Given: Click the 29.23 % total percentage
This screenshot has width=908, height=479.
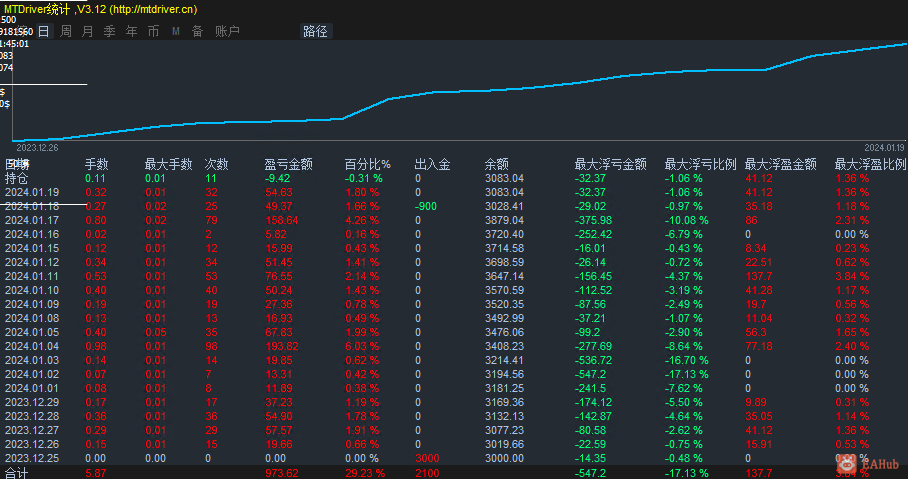Looking at the screenshot, I should [365, 473].
